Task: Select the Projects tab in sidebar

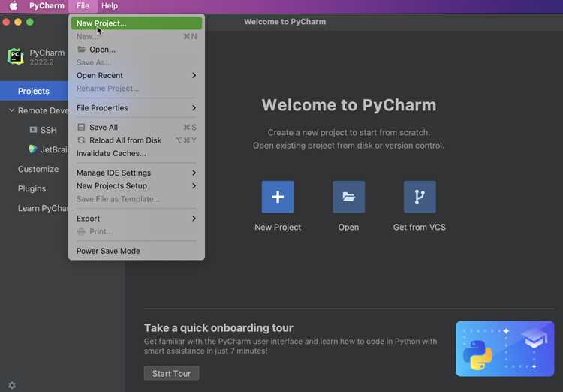Action: tap(34, 91)
